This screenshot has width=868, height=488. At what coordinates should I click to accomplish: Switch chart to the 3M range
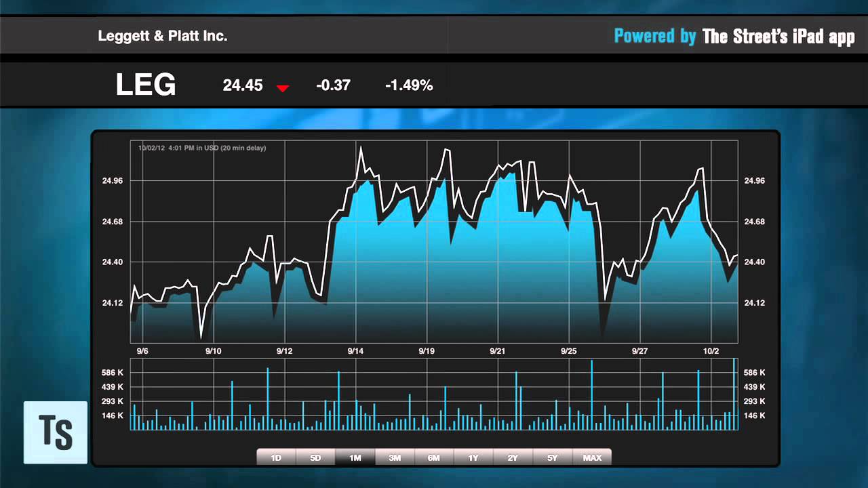395,457
